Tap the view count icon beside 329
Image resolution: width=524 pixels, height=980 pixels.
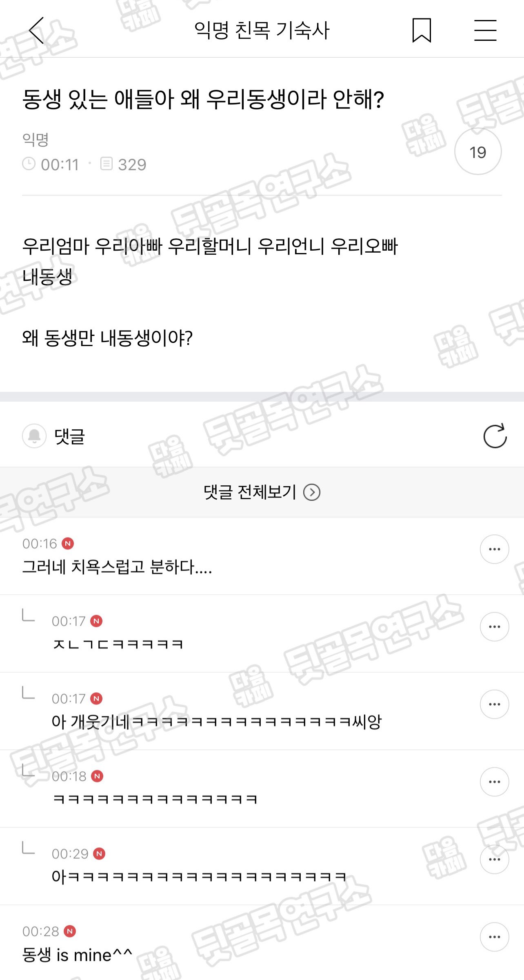tap(106, 164)
